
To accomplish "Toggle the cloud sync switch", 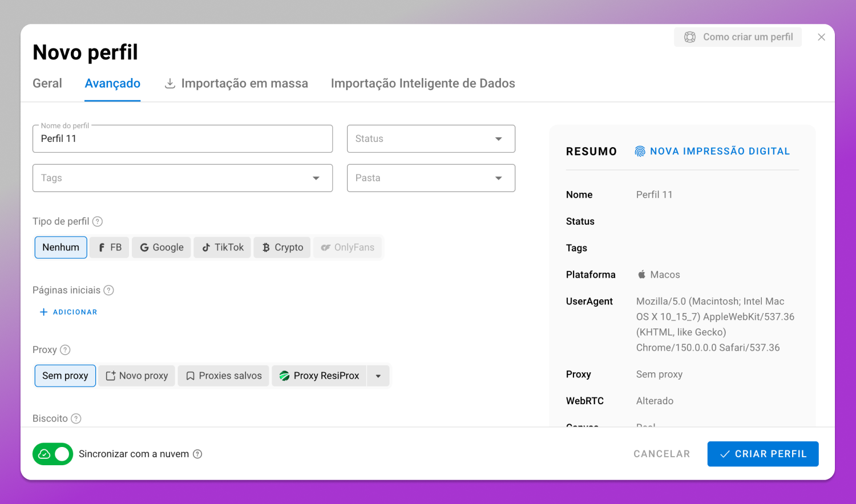I will click(53, 454).
